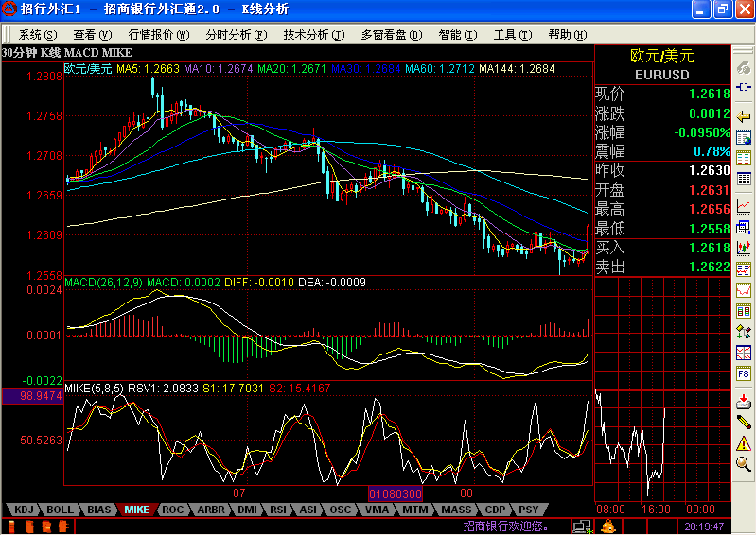Click the third orange icon in status bar

[x=46, y=527]
